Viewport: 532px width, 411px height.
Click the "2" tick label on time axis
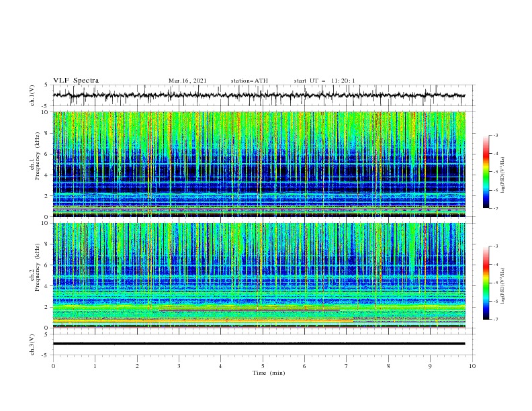click(x=137, y=366)
